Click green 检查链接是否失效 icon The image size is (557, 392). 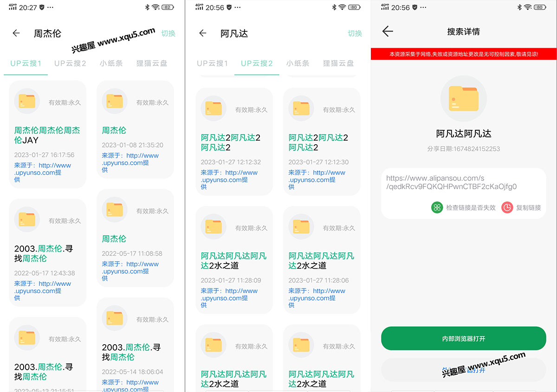pyautogui.click(x=437, y=207)
